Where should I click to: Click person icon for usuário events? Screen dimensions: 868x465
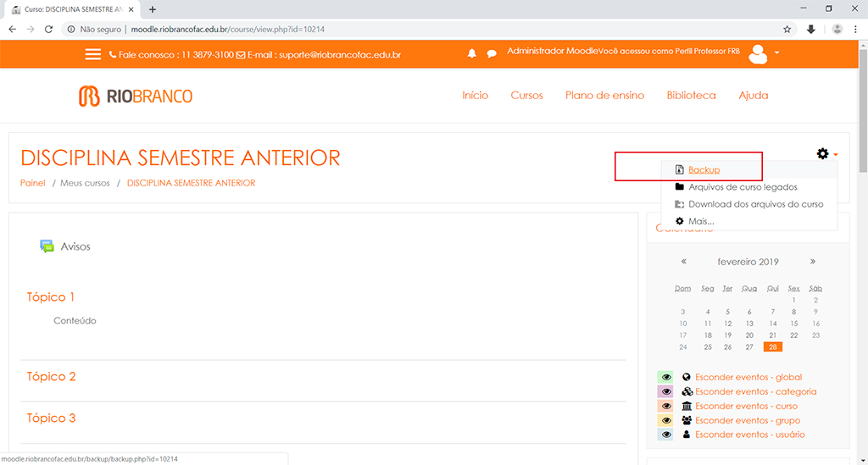(x=687, y=435)
